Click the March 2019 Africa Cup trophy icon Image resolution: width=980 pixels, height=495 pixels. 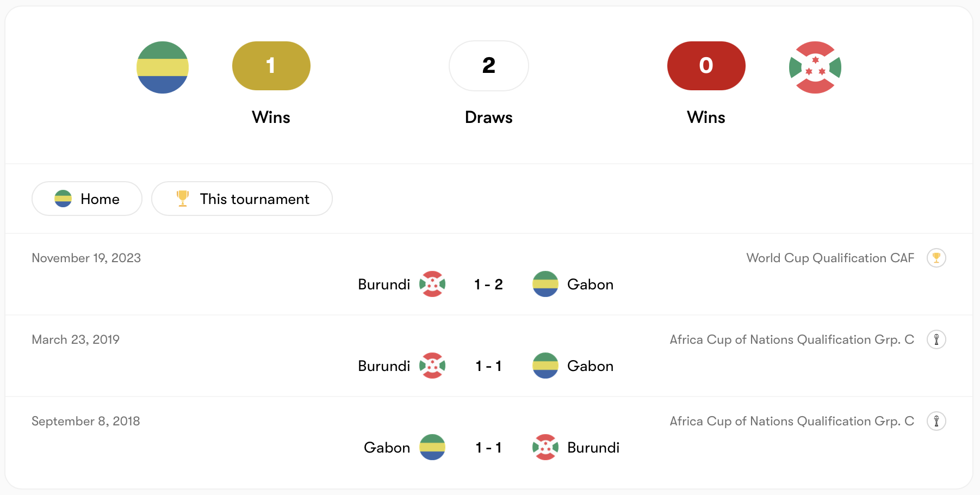tap(936, 339)
